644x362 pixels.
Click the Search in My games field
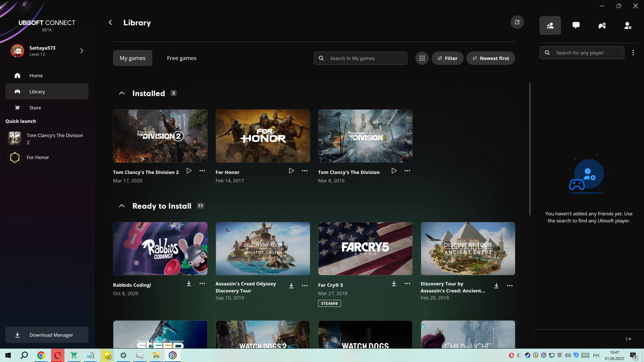(x=360, y=58)
